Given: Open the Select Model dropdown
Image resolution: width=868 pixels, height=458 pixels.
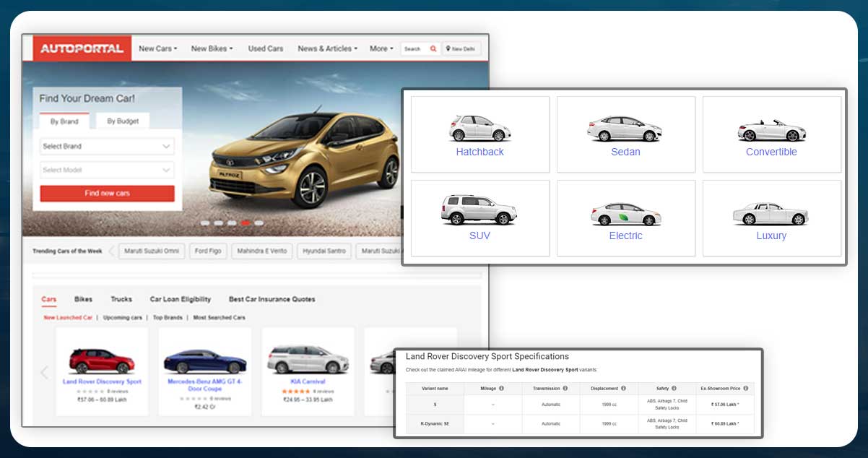Looking at the screenshot, I should tap(107, 170).
